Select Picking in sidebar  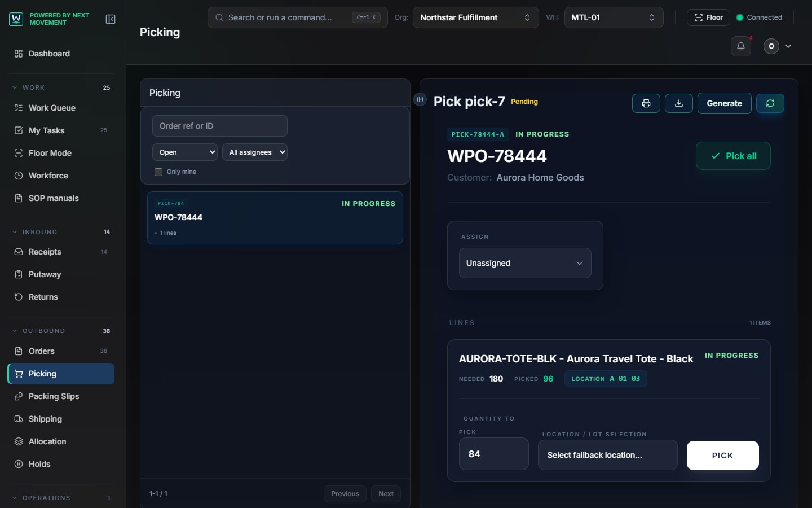click(x=61, y=374)
